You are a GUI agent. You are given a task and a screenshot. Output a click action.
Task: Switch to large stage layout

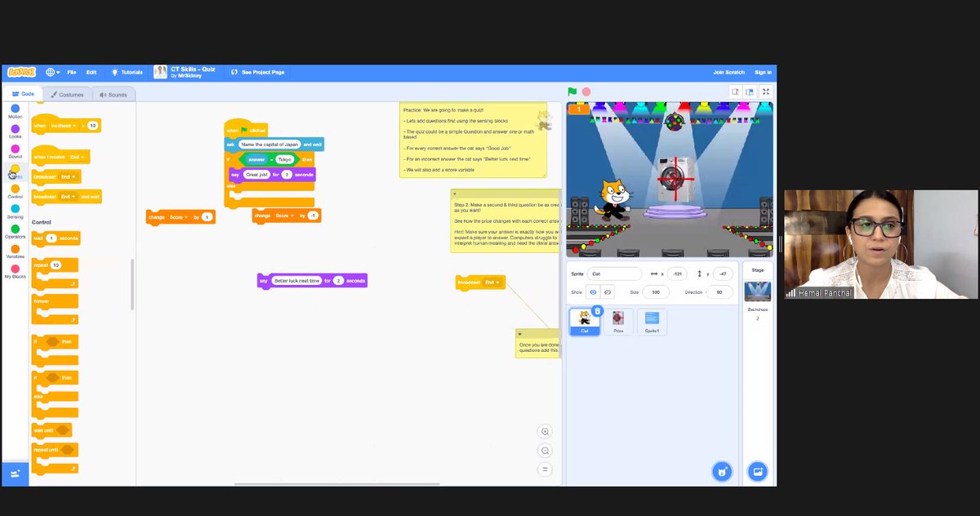pos(749,91)
